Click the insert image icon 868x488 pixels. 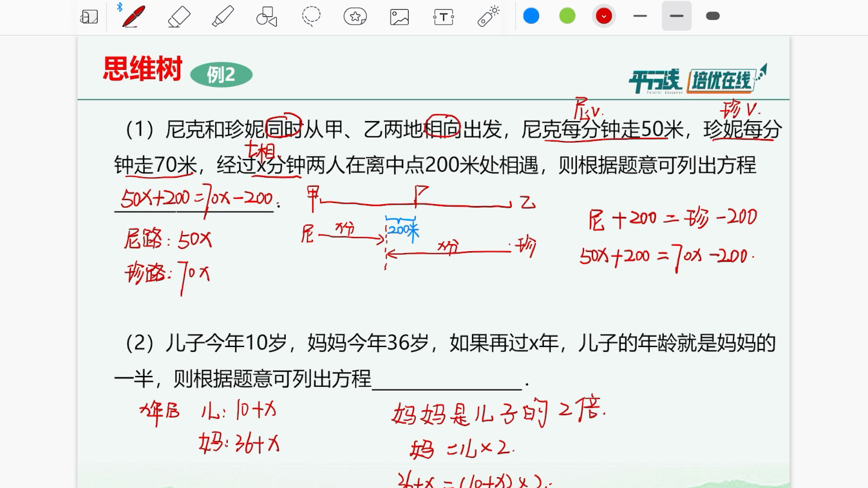[399, 16]
